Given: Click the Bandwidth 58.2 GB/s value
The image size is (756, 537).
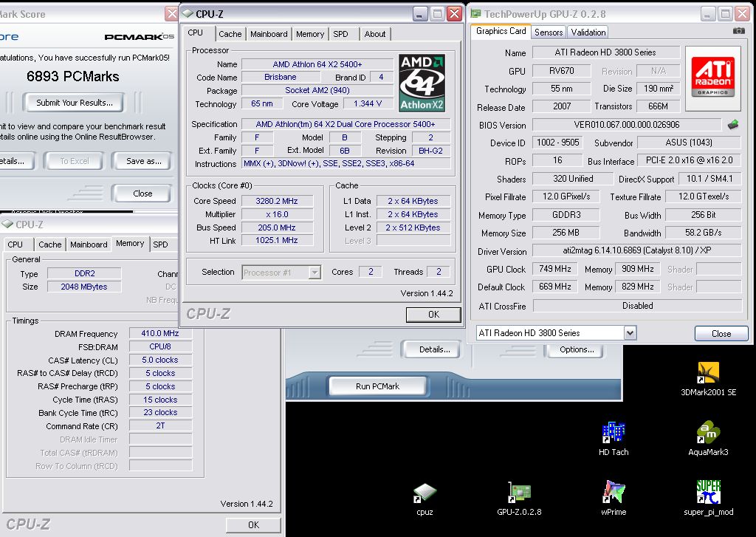Looking at the screenshot, I should tap(703, 233).
